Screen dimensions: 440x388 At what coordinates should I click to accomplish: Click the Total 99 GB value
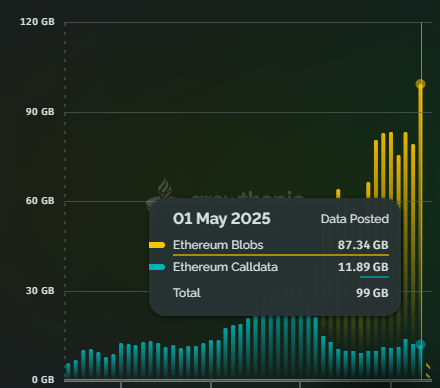point(372,293)
